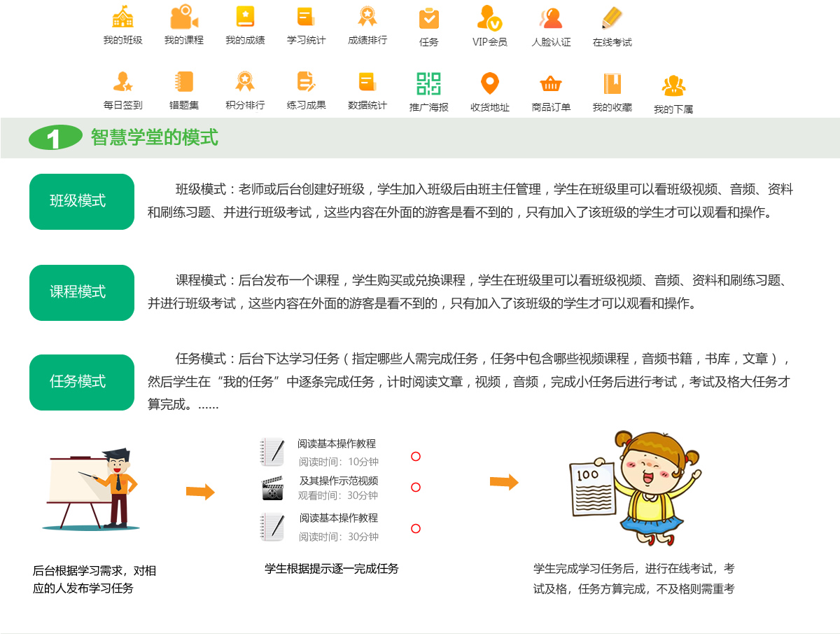Click the 人脸认证 icon
The image size is (840, 634).
[x=551, y=18]
